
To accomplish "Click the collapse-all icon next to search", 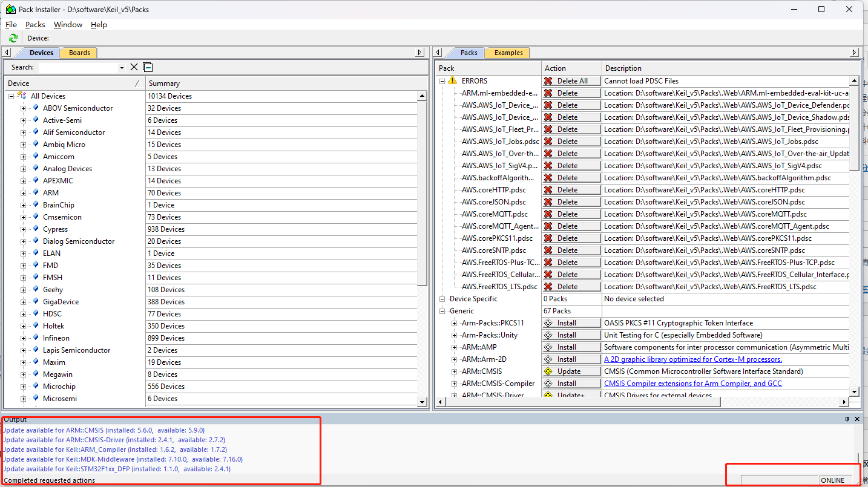I will (148, 67).
